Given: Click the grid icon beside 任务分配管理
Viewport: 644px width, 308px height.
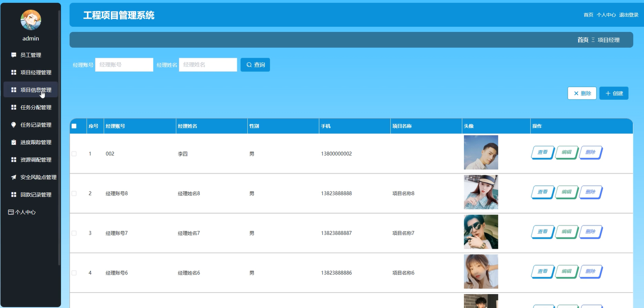Looking at the screenshot, I should pyautogui.click(x=14, y=107).
